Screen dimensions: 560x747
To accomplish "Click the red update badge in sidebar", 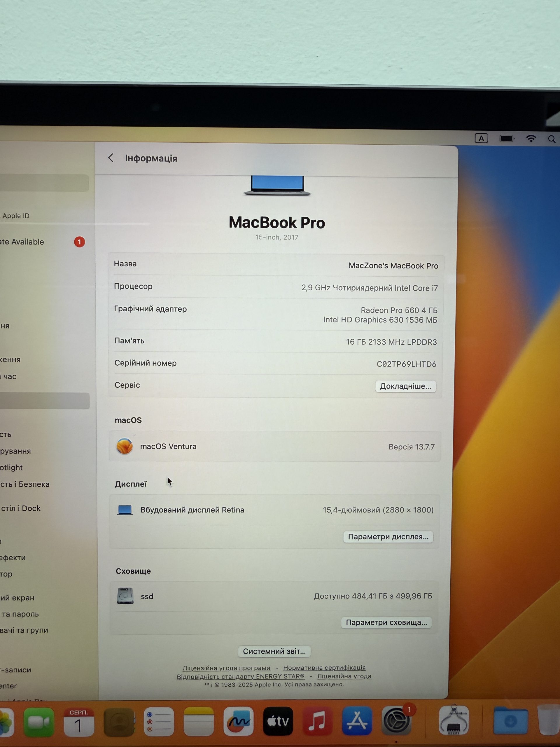I will pos(80,242).
